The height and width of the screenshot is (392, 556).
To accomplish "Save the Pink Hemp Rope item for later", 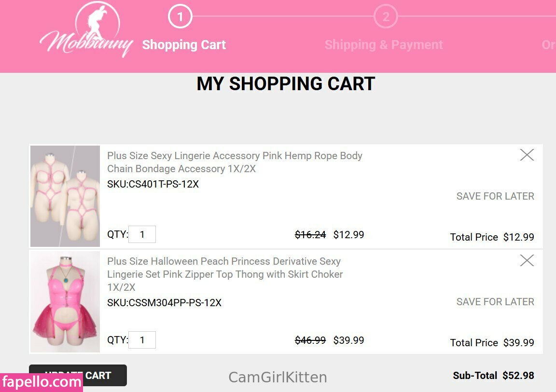I will (495, 196).
